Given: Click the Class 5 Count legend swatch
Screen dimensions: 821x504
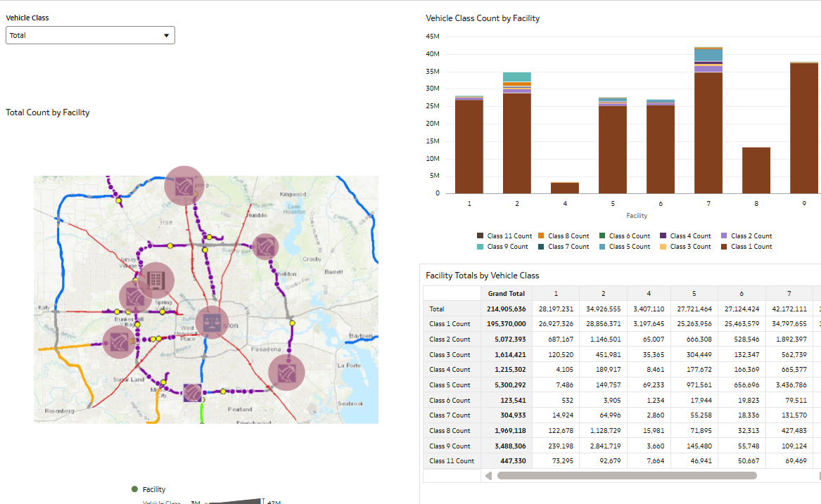Looking at the screenshot, I should pos(602,247).
